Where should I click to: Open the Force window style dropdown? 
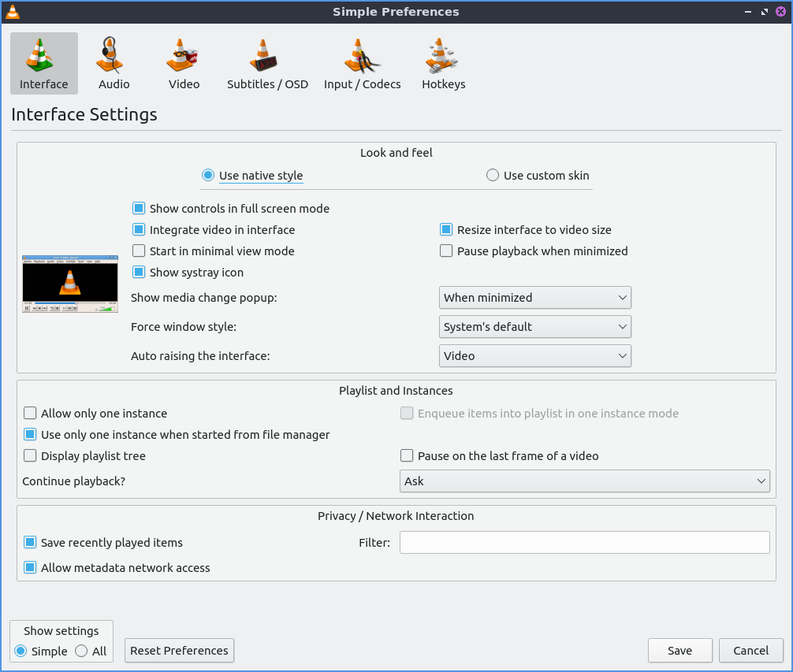[534, 327]
